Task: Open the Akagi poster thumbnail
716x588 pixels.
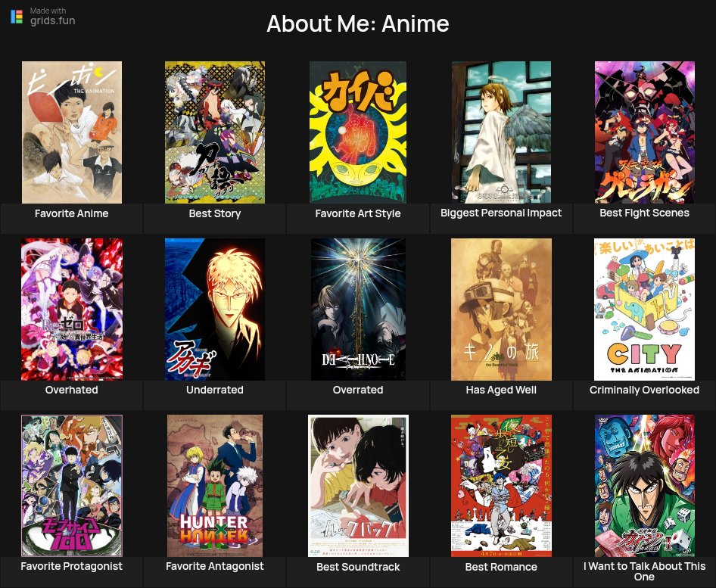Action: point(215,309)
